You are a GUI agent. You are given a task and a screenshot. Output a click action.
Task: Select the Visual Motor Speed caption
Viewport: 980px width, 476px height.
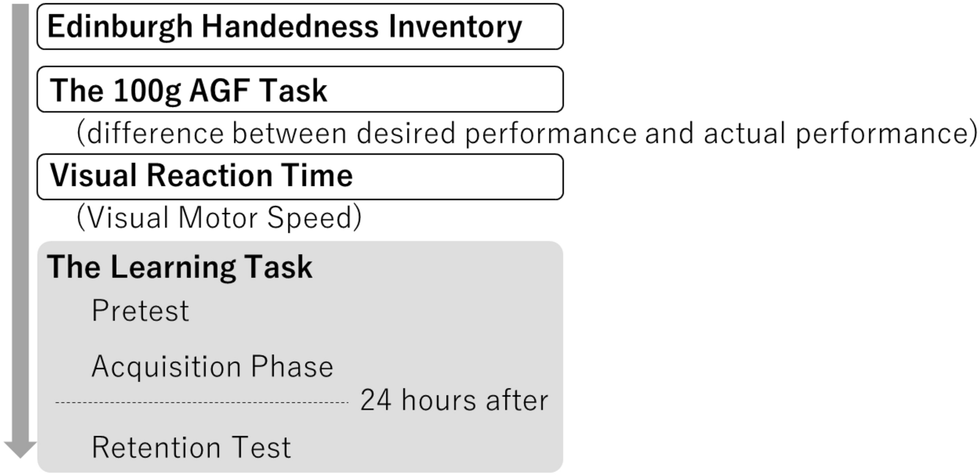(x=219, y=218)
